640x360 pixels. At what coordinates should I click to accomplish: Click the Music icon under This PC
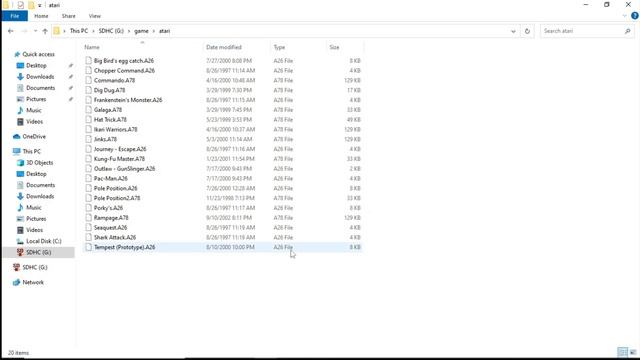(20, 208)
